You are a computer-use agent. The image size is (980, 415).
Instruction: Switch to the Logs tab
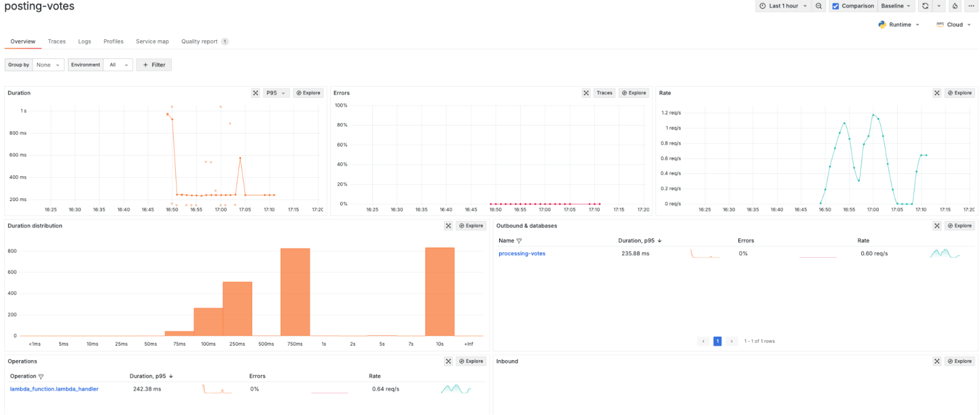click(84, 41)
